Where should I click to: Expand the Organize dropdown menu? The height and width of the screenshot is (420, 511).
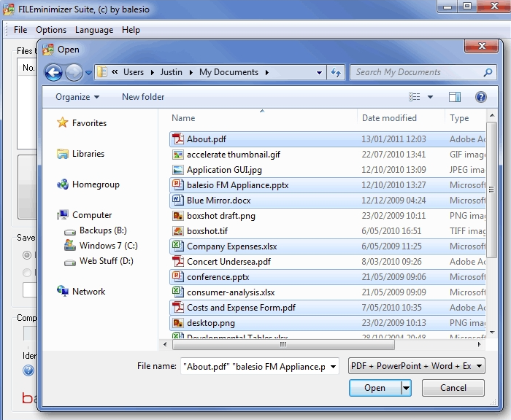coord(77,97)
